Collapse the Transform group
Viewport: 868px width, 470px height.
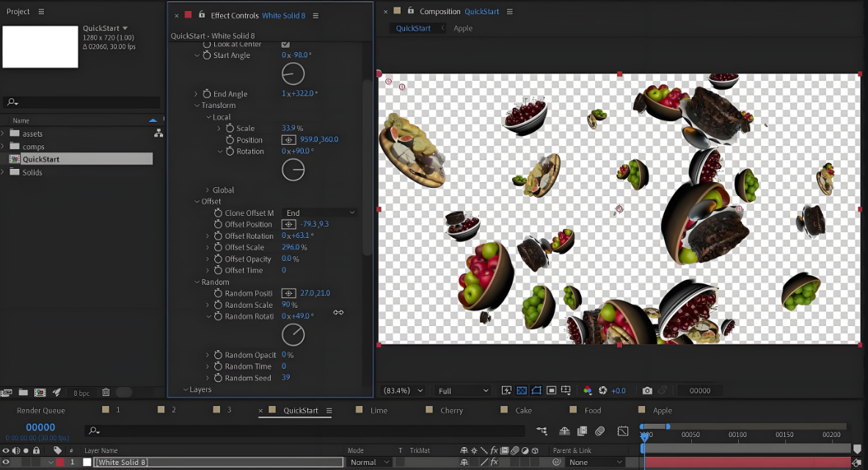pyautogui.click(x=197, y=105)
